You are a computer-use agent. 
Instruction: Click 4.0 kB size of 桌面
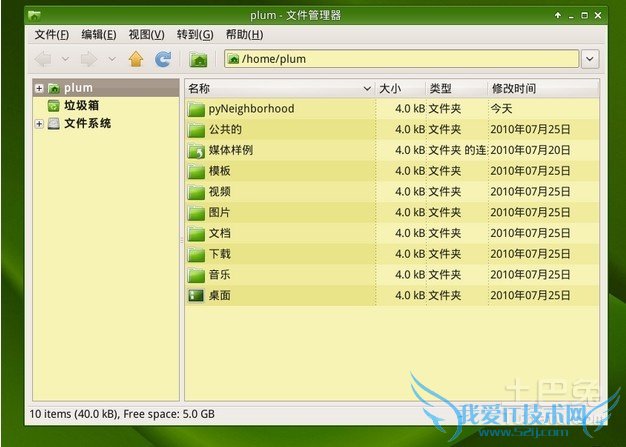coord(410,296)
